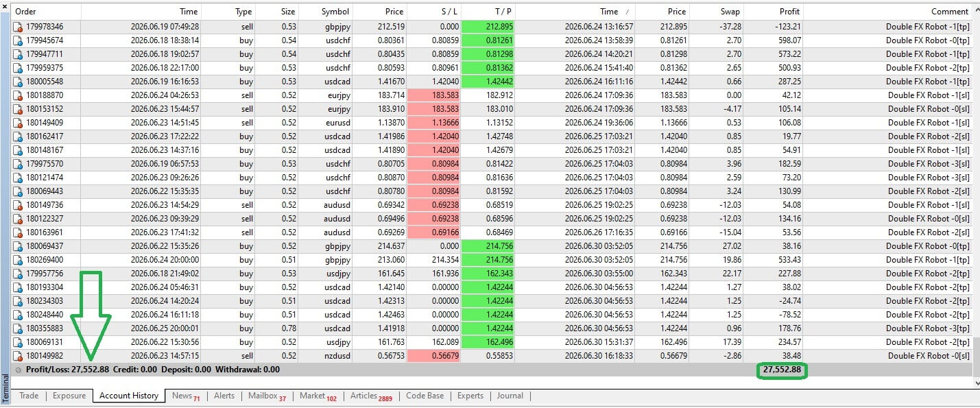The height and width of the screenshot is (408, 980).
Task: Click the order icon for 179975570
Action: (x=18, y=164)
